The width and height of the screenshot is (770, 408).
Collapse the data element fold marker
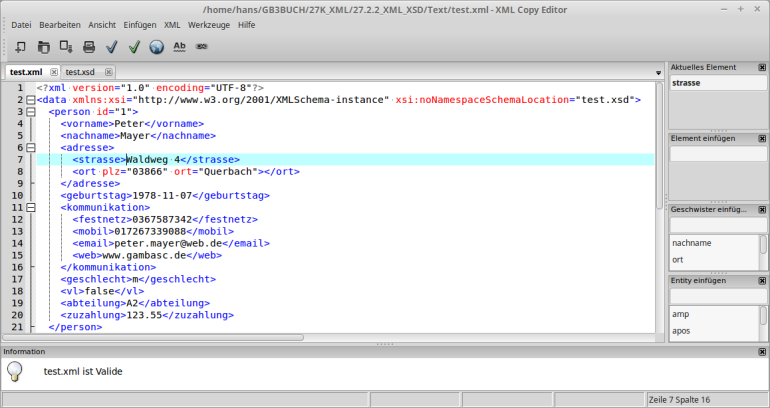30,100
